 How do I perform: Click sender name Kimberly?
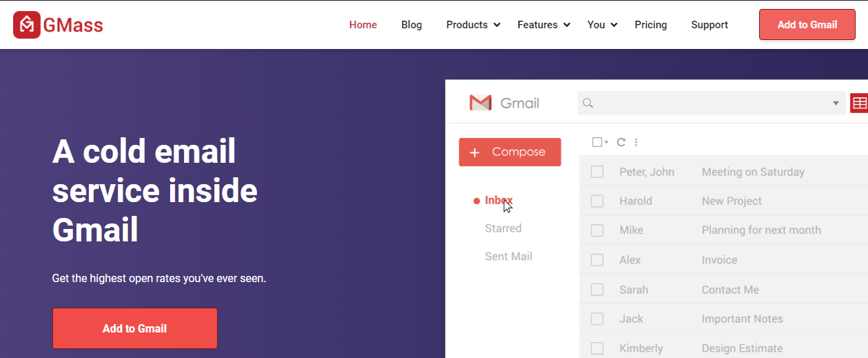641,348
